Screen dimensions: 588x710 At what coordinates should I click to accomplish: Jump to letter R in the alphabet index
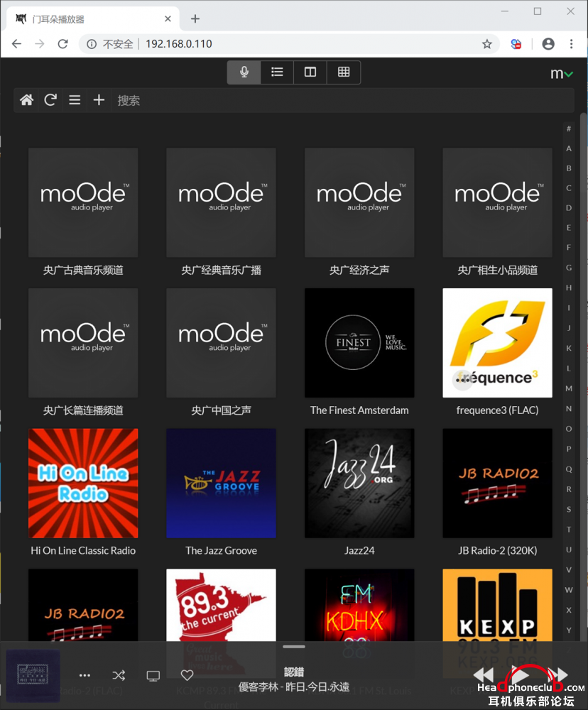click(569, 489)
